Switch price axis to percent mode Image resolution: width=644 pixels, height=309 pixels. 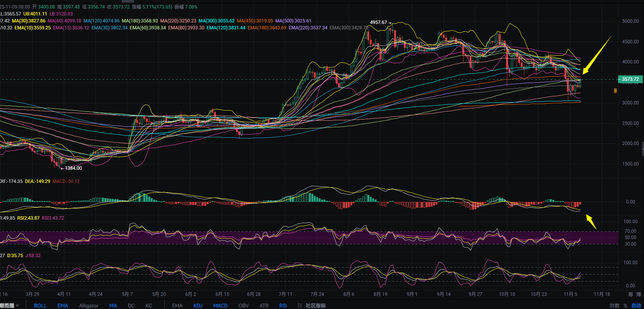(x=625, y=306)
